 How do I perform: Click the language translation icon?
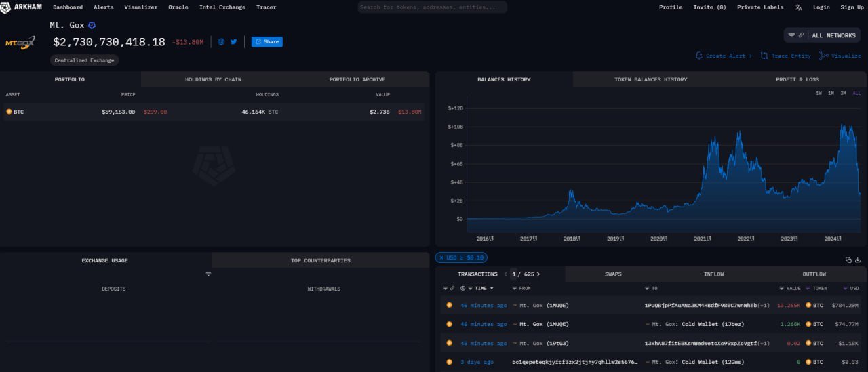click(x=798, y=7)
